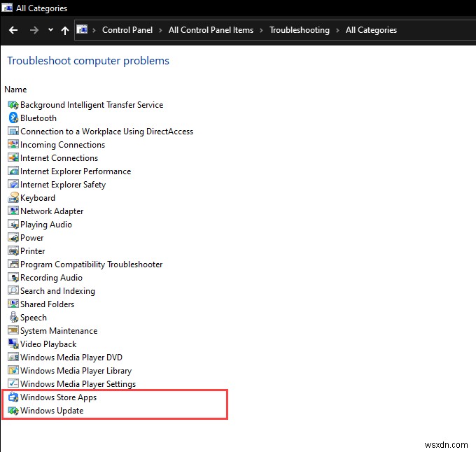The width and height of the screenshot is (476, 452).
Task: Select Playing Audio troubleshooter
Action: tap(46, 225)
